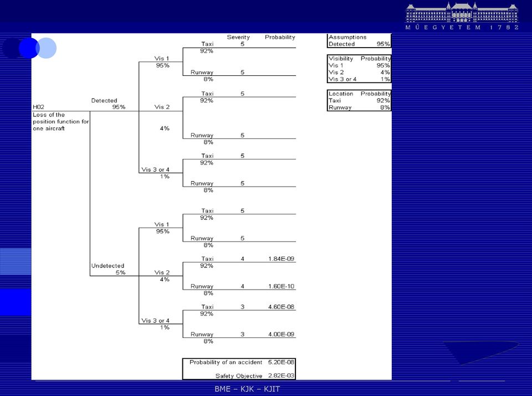Click the "5%" value under Undetected
The width and height of the screenshot is (532, 396).
coord(120,272)
